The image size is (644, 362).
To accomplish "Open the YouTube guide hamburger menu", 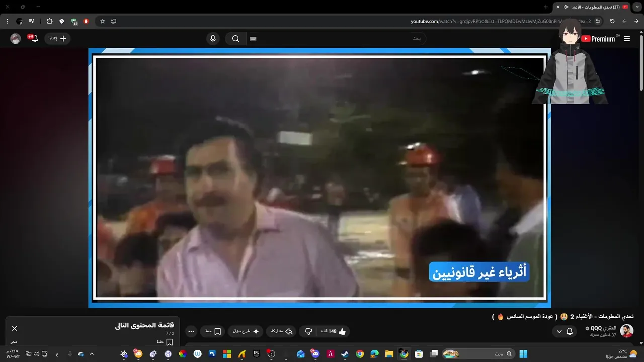I will click(627, 39).
